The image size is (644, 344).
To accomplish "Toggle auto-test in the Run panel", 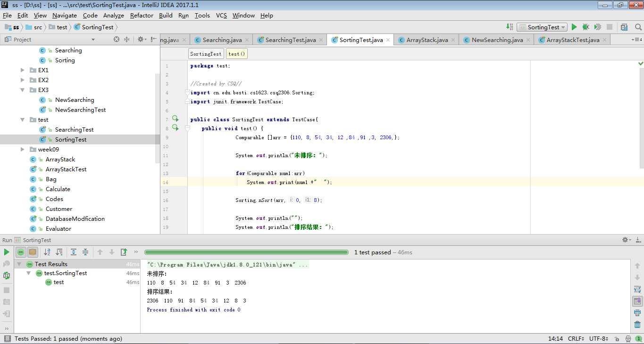I will pos(7,276).
